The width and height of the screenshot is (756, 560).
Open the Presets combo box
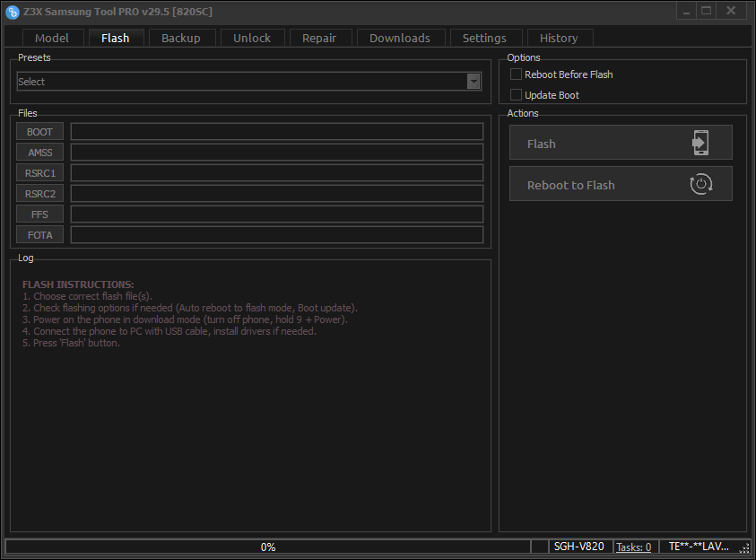(x=242, y=82)
